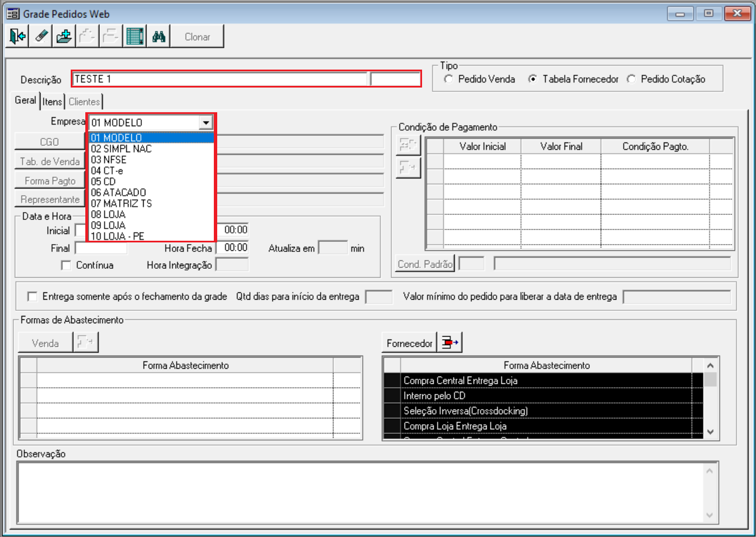
Task: Click the Clonar button
Action: 198,36
